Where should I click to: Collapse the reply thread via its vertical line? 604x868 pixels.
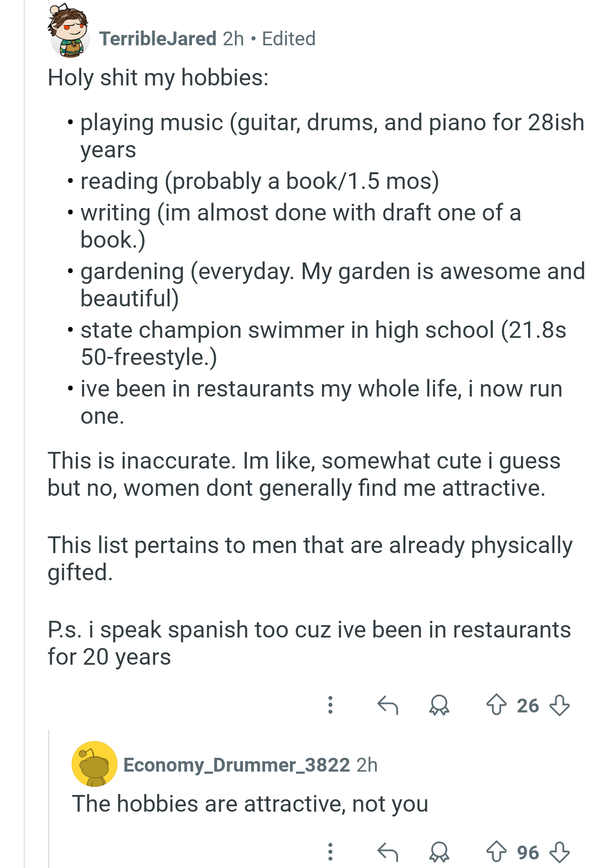pyautogui.click(x=49, y=798)
